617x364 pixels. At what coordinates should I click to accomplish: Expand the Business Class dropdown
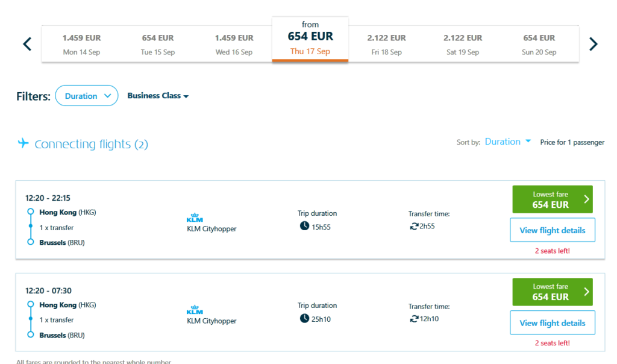[x=158, y=96]
